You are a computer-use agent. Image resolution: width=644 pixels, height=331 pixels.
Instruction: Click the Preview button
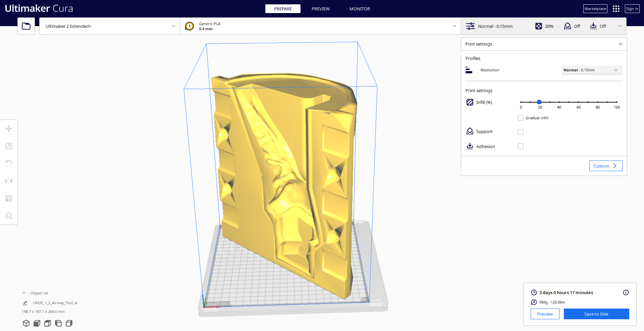pyautogui.click(x=545, y=314)
